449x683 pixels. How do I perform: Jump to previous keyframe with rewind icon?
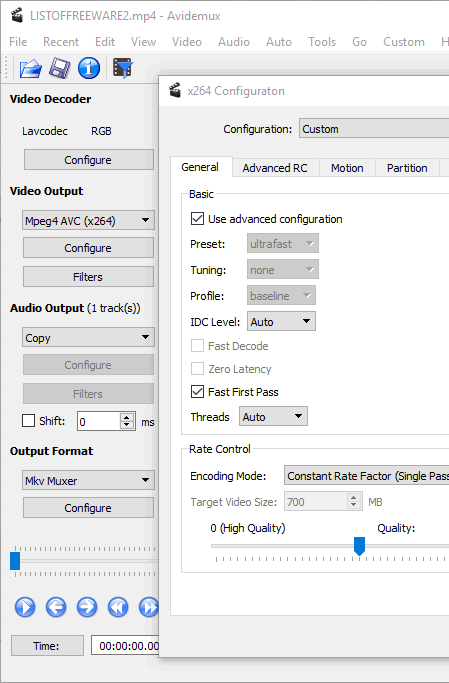(x=118, y=607)
